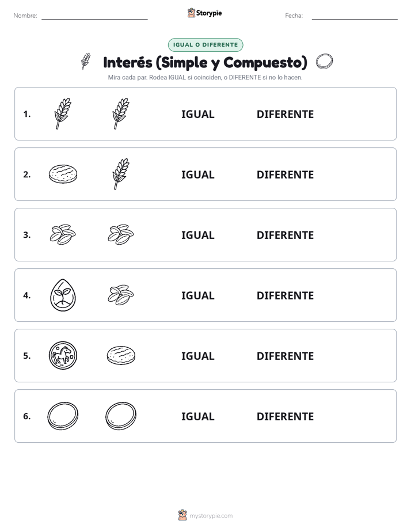The image size is (411, 532).
Task: Choose IGUAL for question 1
Action: click(197, 115)
